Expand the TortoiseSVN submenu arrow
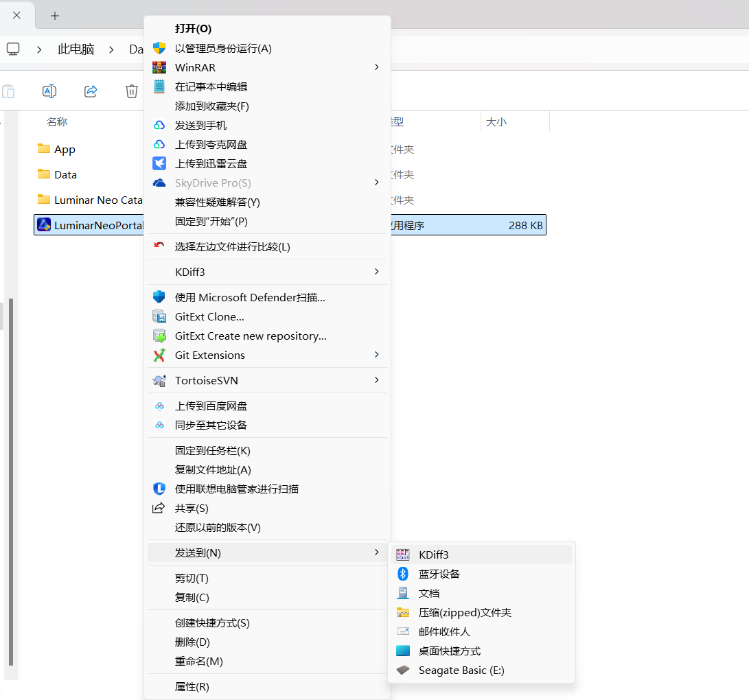 pos(377,380)
